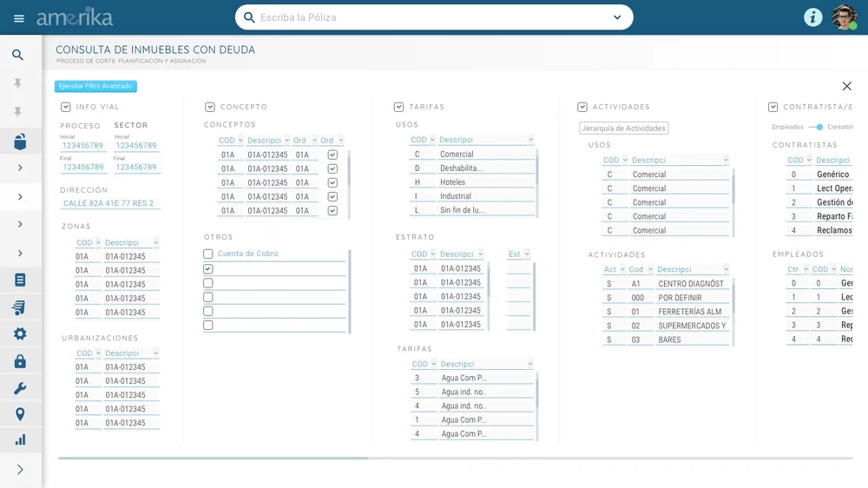Click the horizontal scrollbar at the bottom
The image size is (868, 488).
click(214, 458)
